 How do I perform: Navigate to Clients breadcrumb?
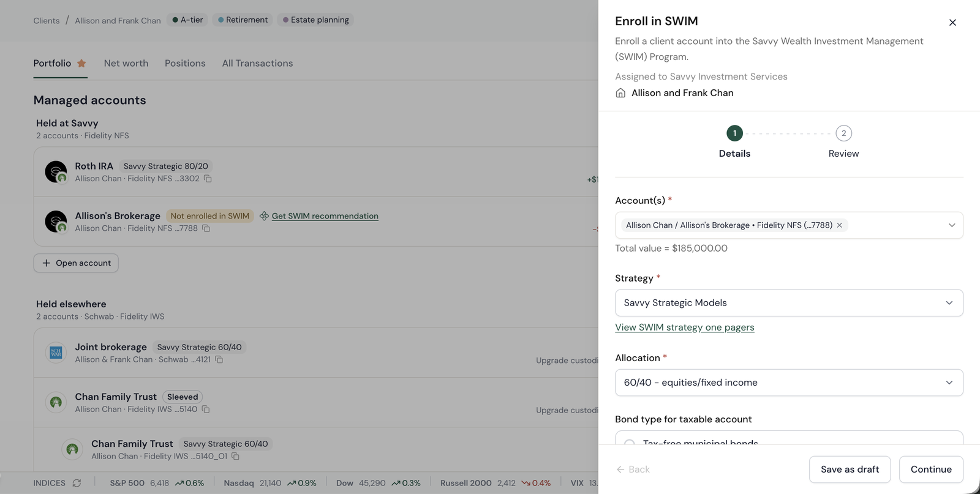pyautogui.click(x=47, y=21)
